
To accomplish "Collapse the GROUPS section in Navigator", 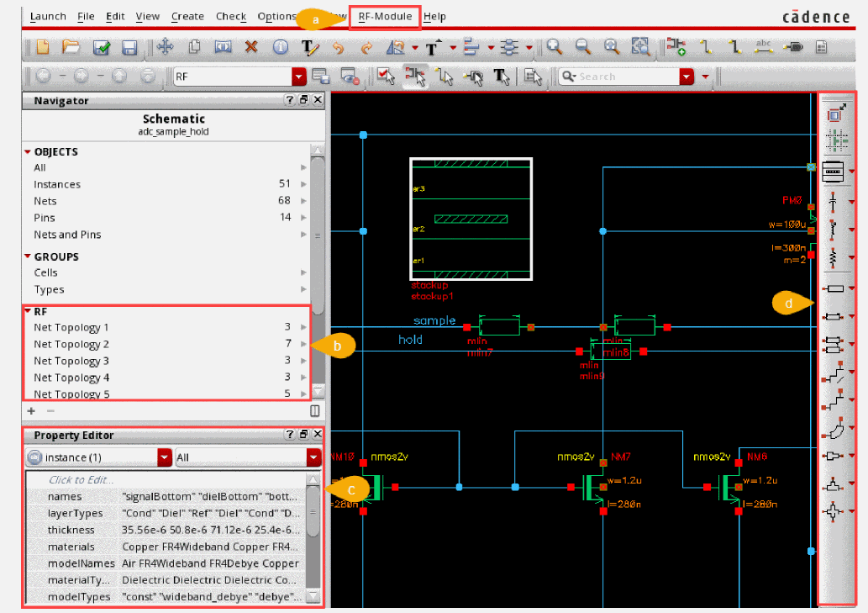I will coord(28,257).
